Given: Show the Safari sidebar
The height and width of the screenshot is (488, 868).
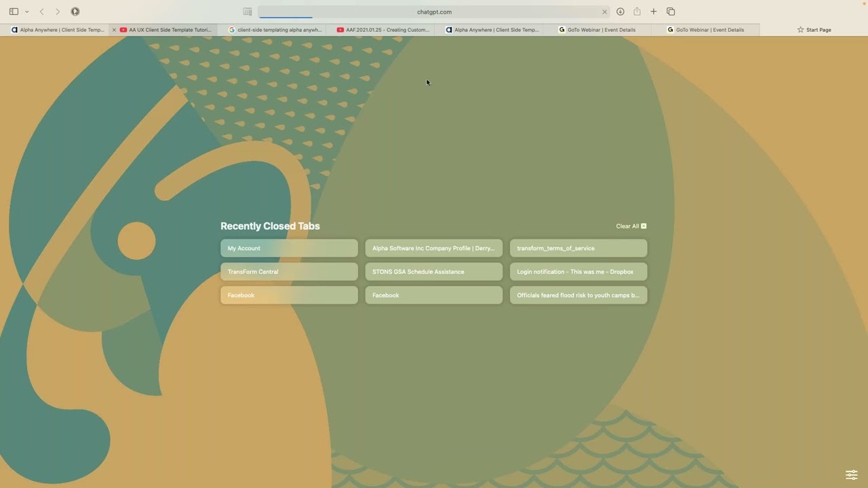Looking at the screenshot, I should 14,12.
